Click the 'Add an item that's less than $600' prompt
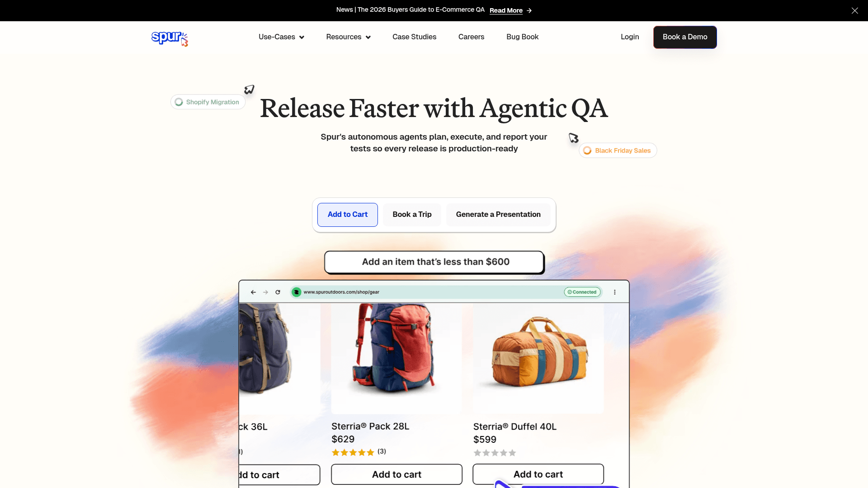 pos(434,262)
